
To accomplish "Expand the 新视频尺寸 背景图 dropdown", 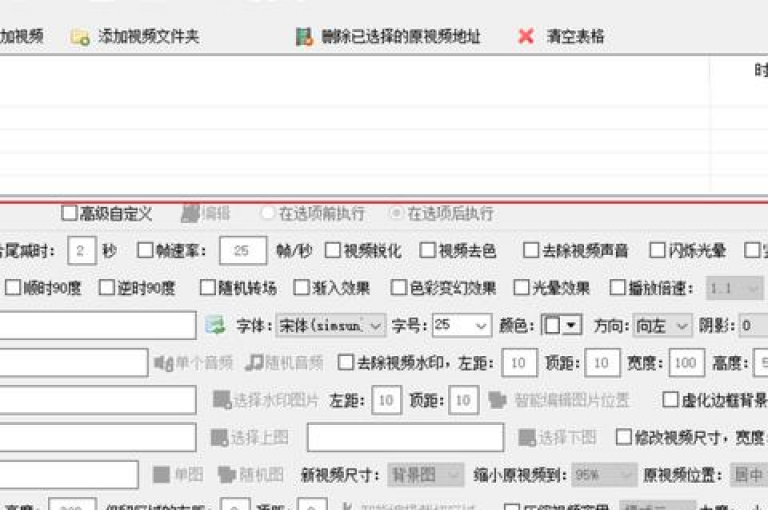I will coord(426,475).
